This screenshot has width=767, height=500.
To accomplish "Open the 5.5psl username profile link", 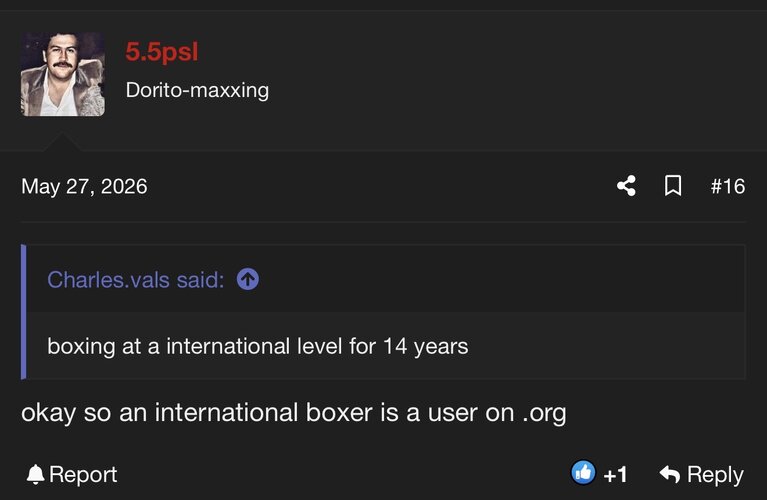I will pyautogui.click(x=162, y=52).
